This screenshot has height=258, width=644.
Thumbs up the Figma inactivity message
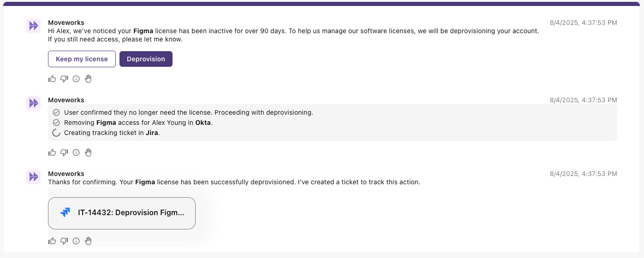tap(52, 79)
